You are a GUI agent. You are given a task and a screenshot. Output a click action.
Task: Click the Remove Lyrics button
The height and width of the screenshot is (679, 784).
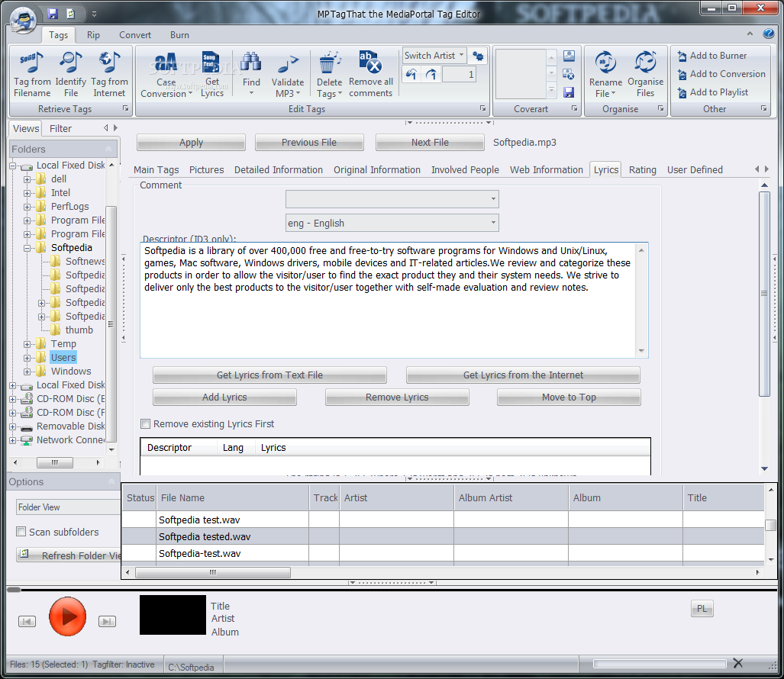397,397
